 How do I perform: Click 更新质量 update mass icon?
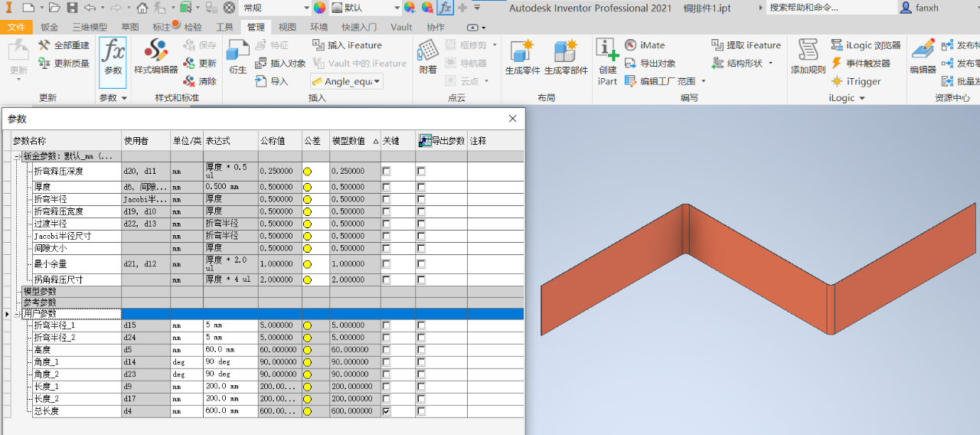pos(44,64)
